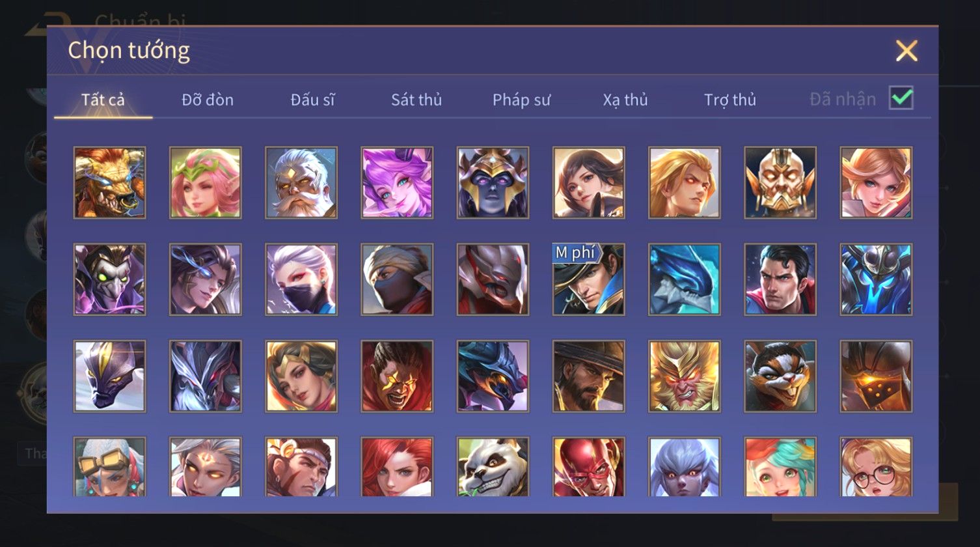Pick the panda hero portrait
Viewport: 980px width, 547px height.
493,466
